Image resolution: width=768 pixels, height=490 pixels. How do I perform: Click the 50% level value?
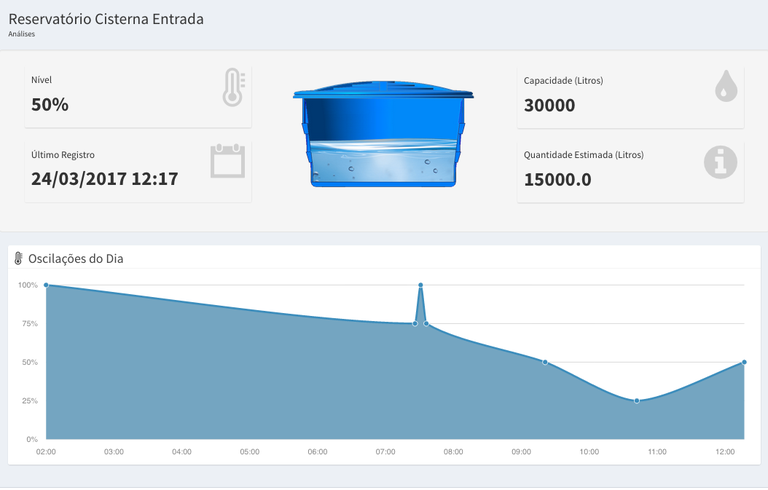(50, 104)
